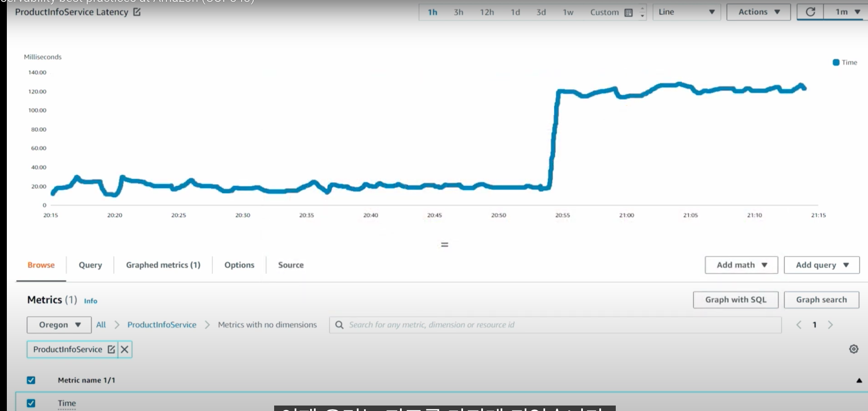This screenshot has width=868, height=411.
Task: Select the 3d time range
Action: 541,12
